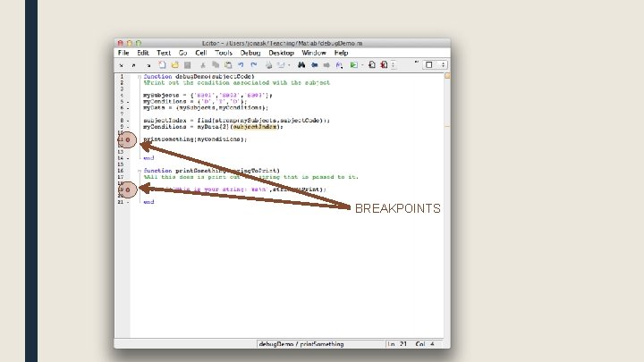Click the 'end' keyword on line 14
The height and width of the screenshot is (362, 644).
148,158
